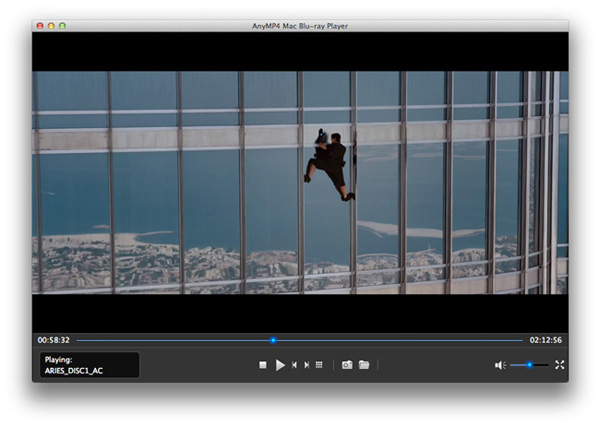This screenshot has height=426, width=600.
Task: Click the Playing ARIES_DISC1_AC info panel
Action: tap(89, 365)
